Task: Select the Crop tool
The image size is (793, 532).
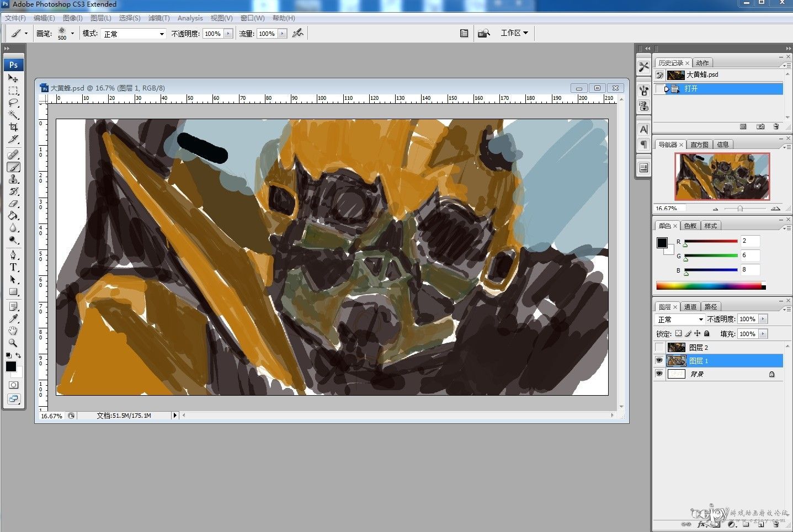Action: [13, 127]
